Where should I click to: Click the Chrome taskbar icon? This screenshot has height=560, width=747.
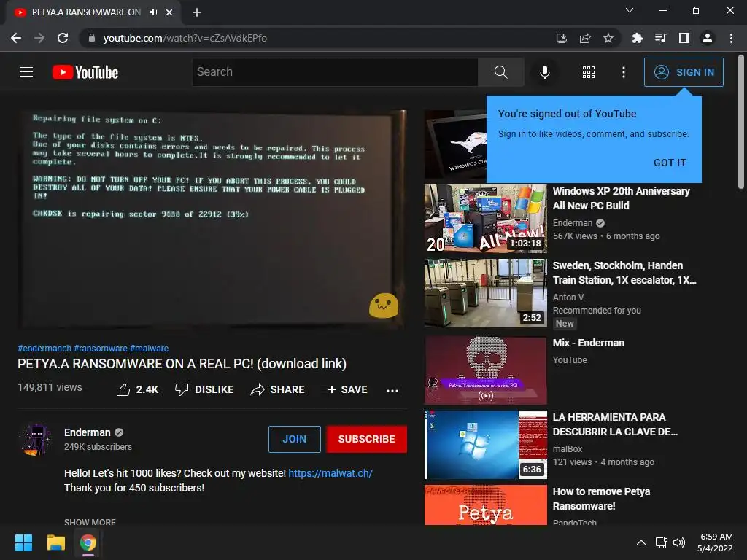pyautogui.click(x=88, y=542)
